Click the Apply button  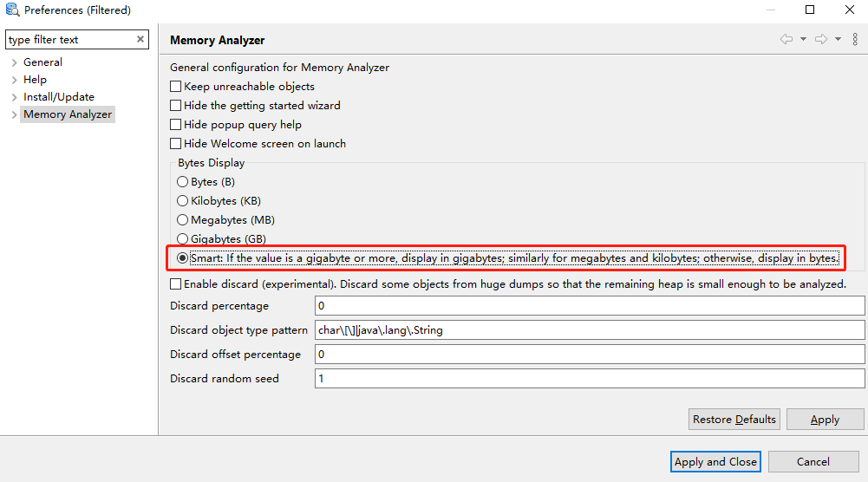click(825, 420)
